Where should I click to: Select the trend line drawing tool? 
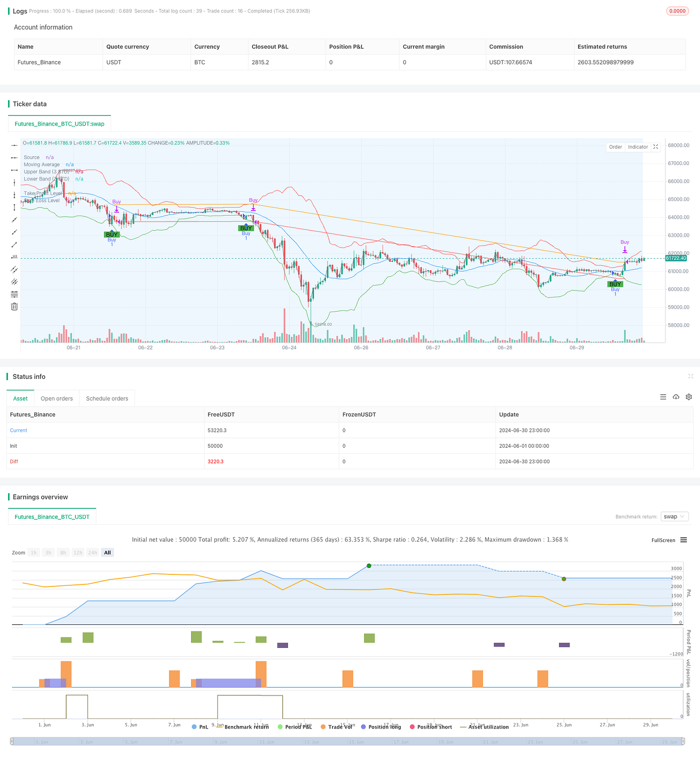click(14, 245)
